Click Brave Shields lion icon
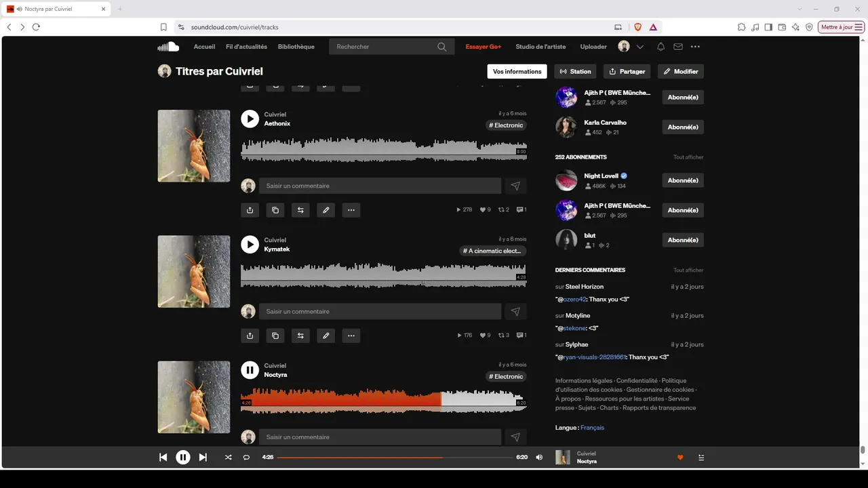The height and width of the screenshot is (488, 868). tap(637, 27)
